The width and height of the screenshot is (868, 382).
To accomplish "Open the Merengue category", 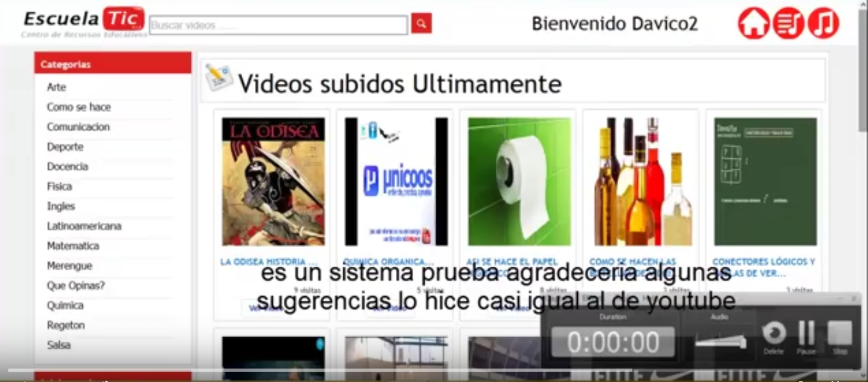I will (x=69, y=266).
